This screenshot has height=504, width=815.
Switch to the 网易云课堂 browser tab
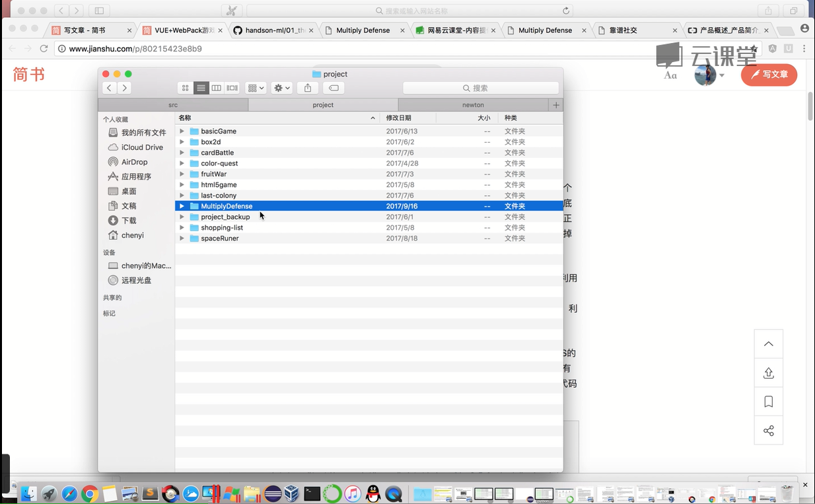click(456, 30)
